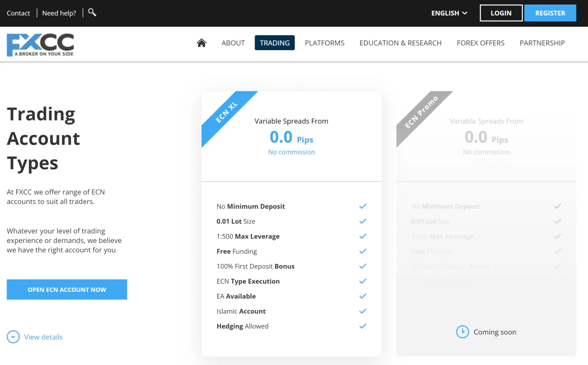Open the TRADING menu
The height and width of the screenshot is (365, 588).
[x=275, y=43]
